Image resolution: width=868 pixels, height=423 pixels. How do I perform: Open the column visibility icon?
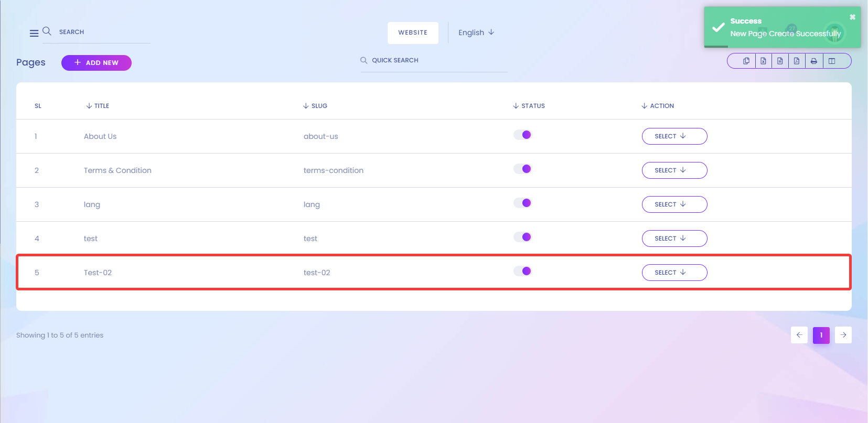click(832, 61)
